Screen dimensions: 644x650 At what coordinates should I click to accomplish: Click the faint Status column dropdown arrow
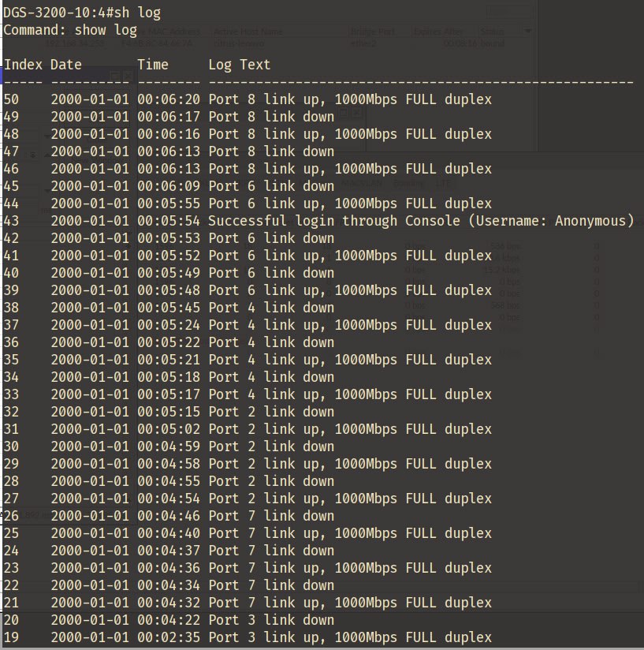(527, 31)
